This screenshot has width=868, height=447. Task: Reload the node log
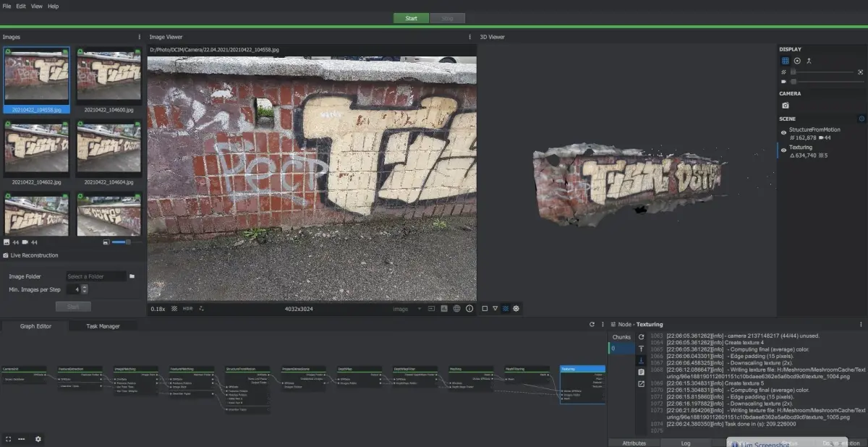(641, 337)
